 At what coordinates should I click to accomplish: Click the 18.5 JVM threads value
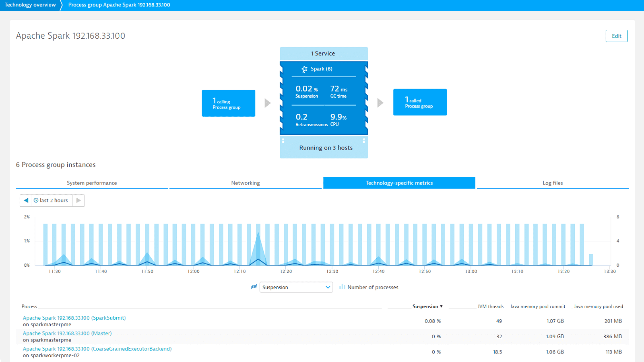coord(497,352)
